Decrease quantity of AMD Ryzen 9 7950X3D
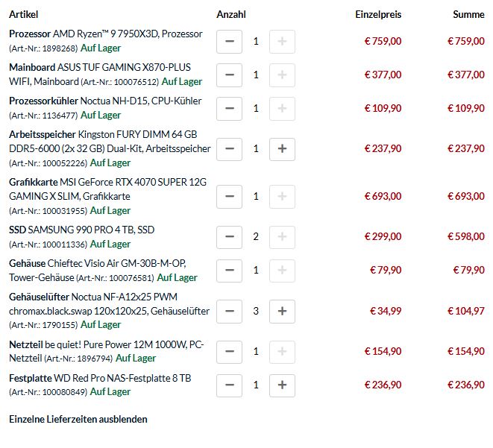 (x=229, y=41)
